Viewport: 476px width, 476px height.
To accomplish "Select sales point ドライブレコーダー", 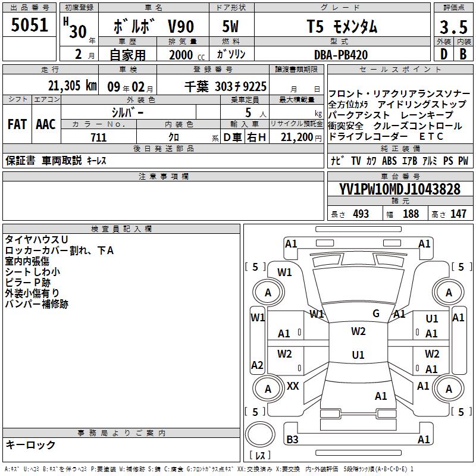I will (x=368, y=137).
